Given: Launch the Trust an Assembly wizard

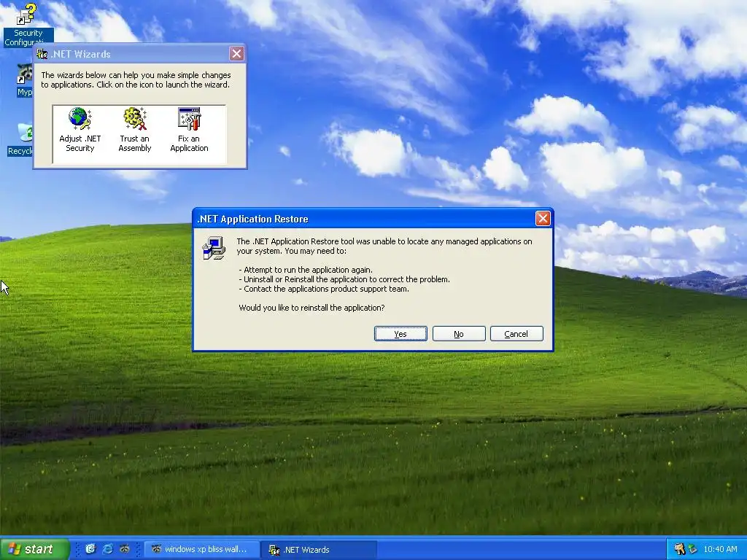Looking at the screenshot, I should coord(135,130).
